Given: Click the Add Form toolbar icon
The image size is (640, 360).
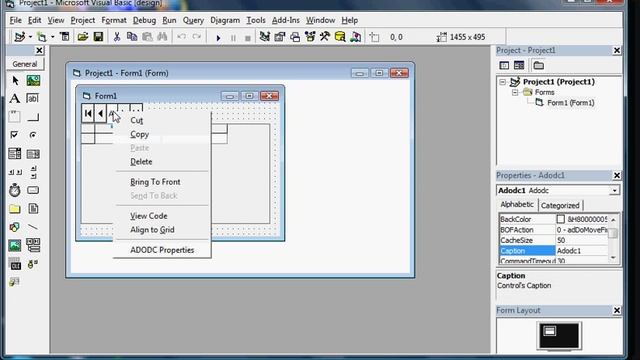Looking at the screenshot, I should (42, 37).
